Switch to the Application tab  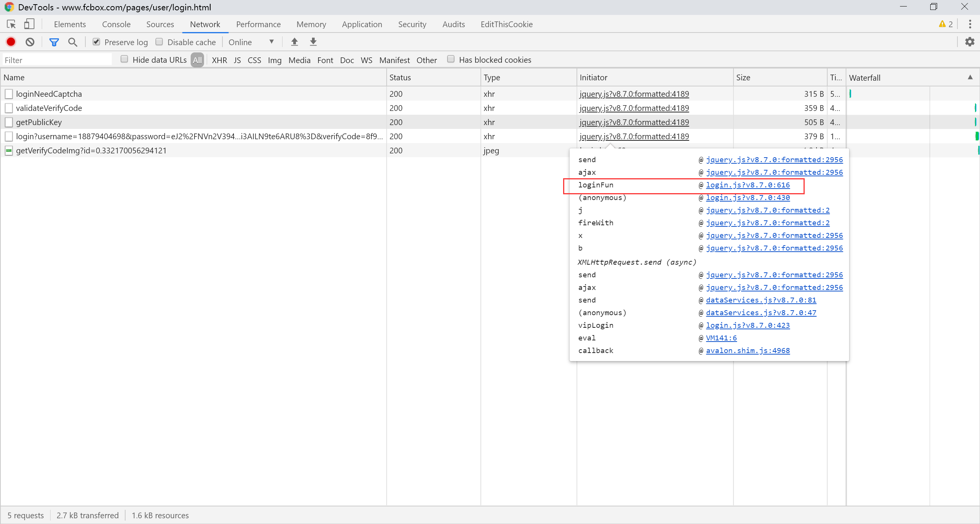point(362,24)
